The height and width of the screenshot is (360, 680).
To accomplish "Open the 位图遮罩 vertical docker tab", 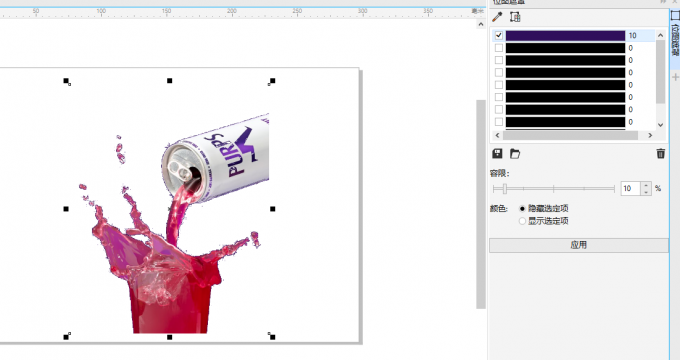I will click(x=675, y=39).
